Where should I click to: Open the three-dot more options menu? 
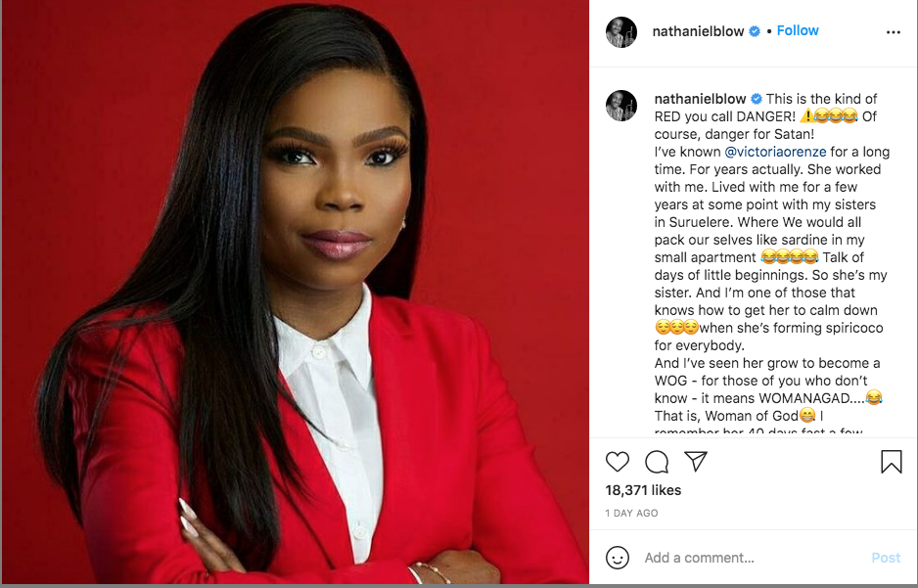point(893,32)
